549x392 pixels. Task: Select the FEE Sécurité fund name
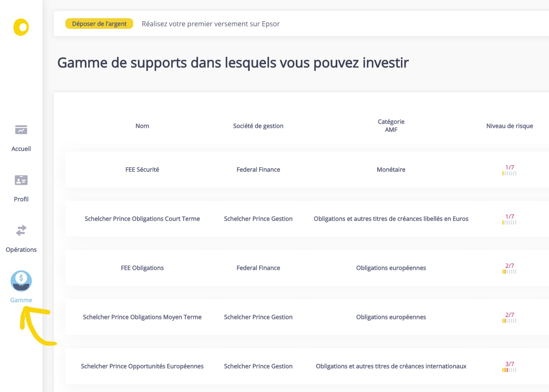[x=142, y=170]
